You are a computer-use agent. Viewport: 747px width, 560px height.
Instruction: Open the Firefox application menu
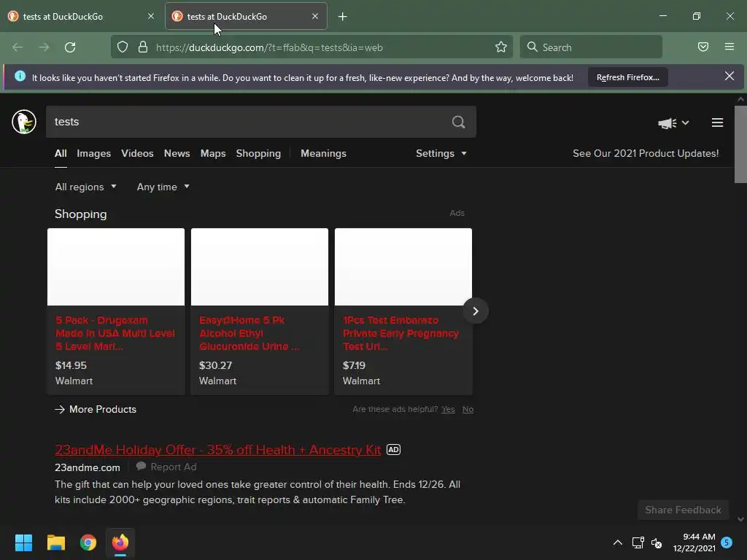[x=729, y=47]
